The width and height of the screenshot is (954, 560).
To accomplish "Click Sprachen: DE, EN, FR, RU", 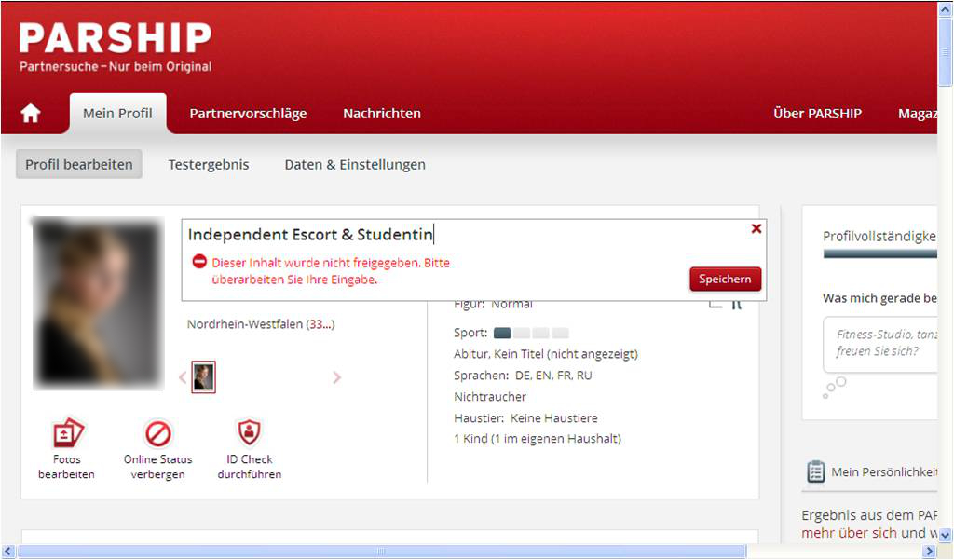I will (x=523, y=376).
